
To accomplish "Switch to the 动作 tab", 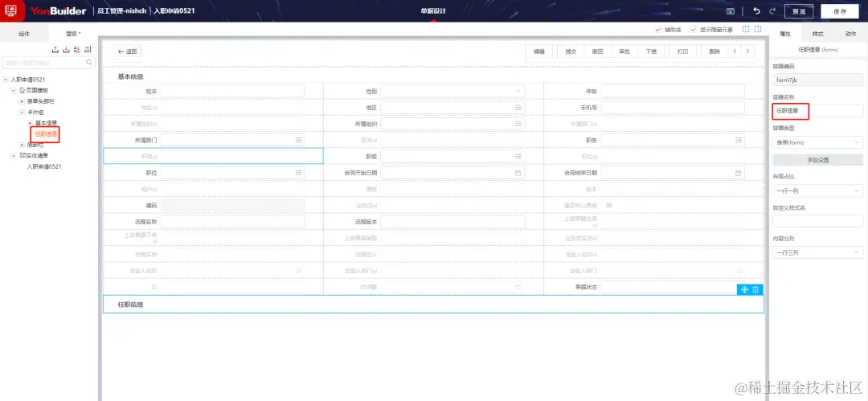I will [850, 34].
